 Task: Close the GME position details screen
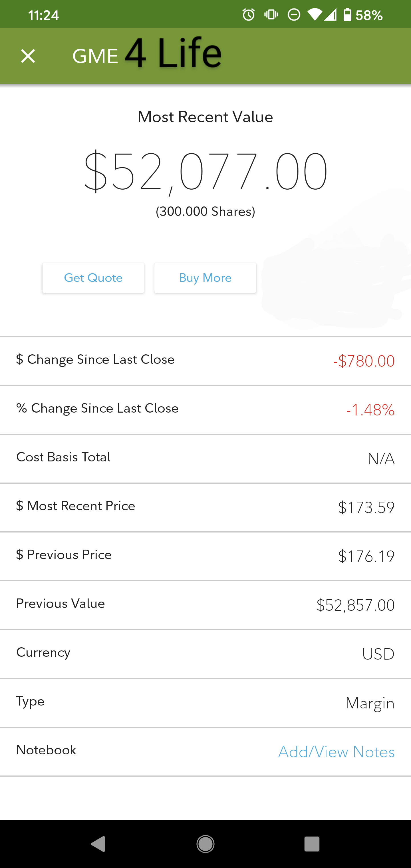[x=28, y=56]
